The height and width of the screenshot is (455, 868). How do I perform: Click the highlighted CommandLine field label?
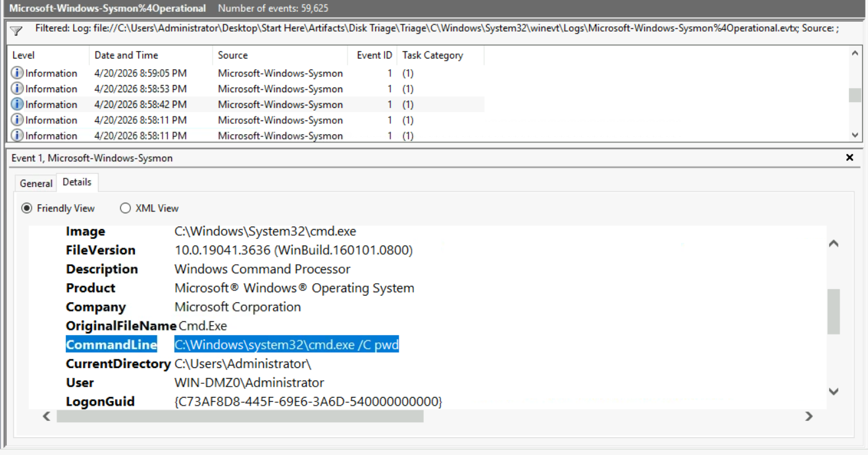tap(111, 344)
